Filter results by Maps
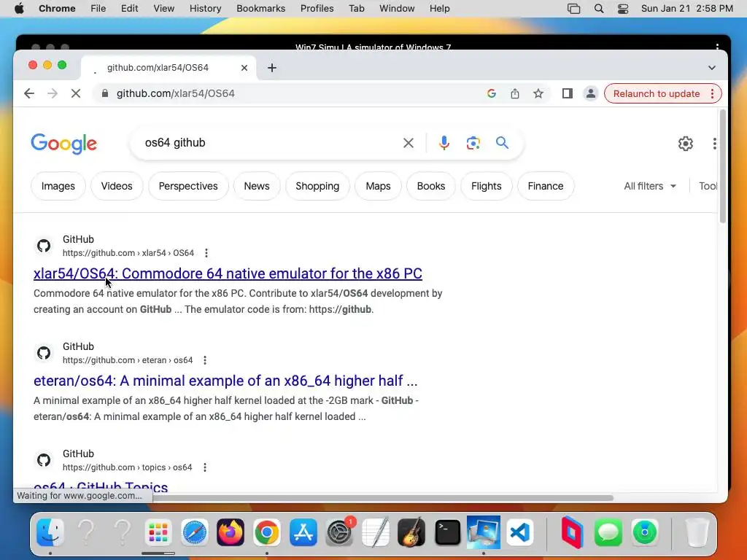 coord(379,186)
